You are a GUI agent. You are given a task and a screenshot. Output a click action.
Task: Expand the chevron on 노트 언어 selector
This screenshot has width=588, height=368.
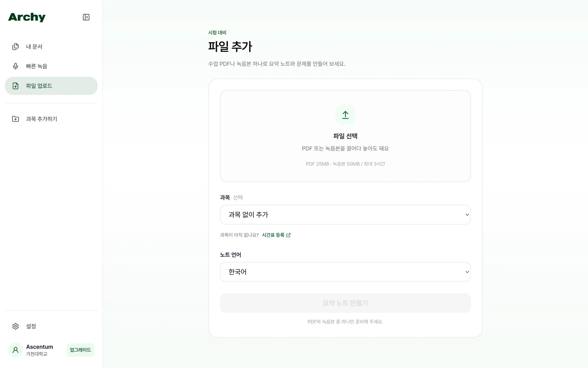coord(467,272)
